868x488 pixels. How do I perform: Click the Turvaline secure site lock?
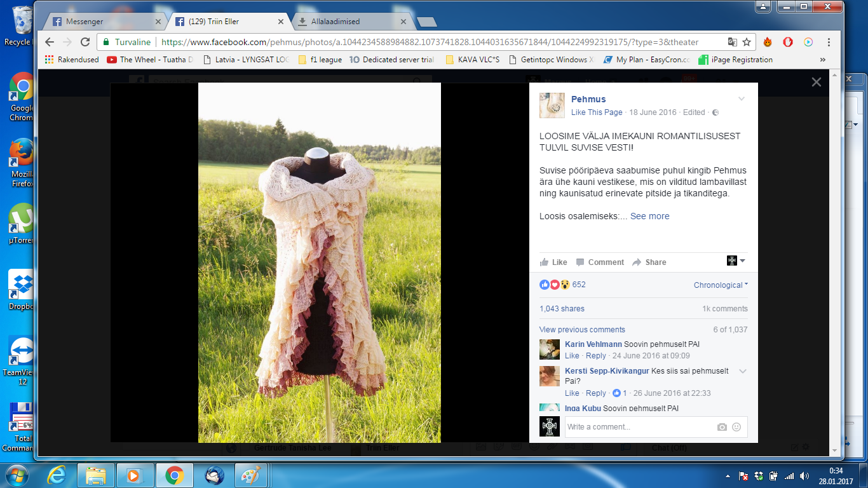(126, 42)
